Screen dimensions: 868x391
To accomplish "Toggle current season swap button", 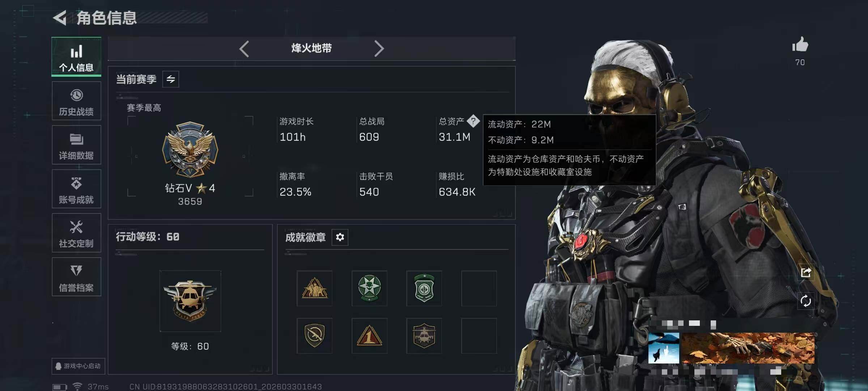I will 171,79.
